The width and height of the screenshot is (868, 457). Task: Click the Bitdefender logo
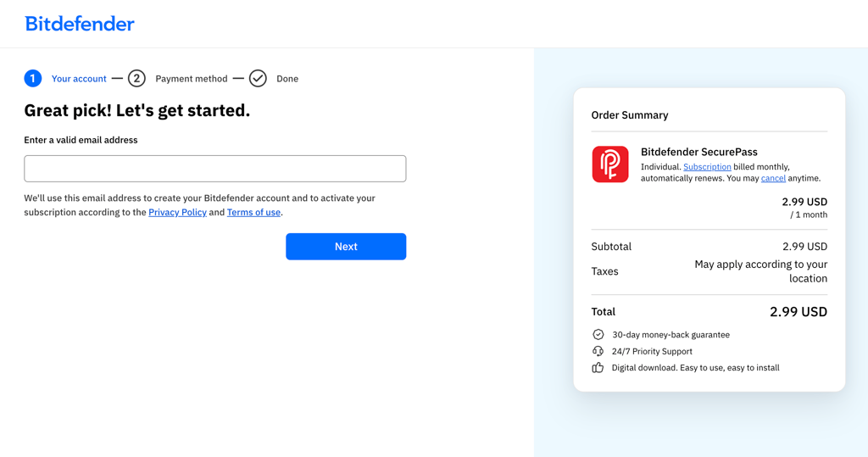(x=79, y=24)
